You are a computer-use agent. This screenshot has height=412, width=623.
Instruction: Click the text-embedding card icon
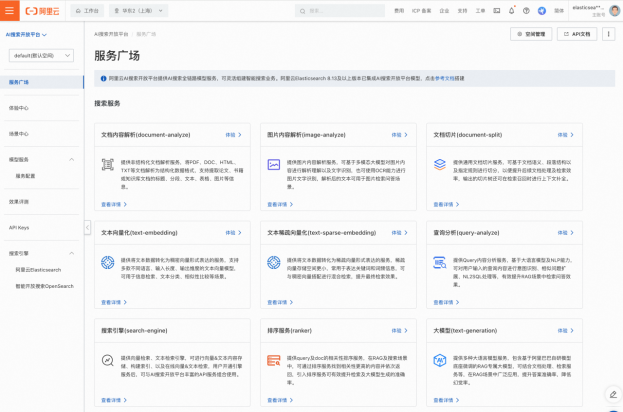tap(108, 262)
